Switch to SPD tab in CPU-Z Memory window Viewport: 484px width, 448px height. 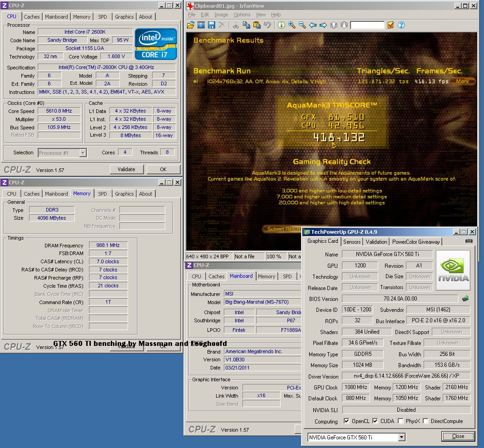[103, 194]
